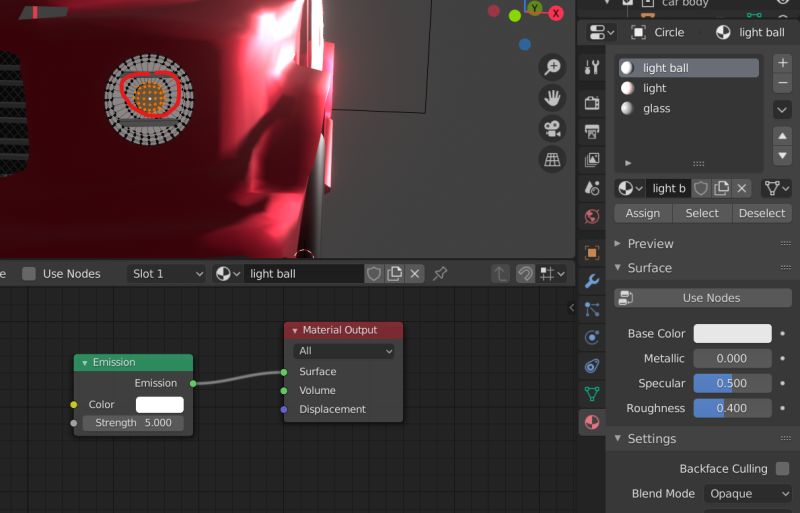Move material slot up
The width and height of the screenshot is (800, 513).
click(783, 136)
